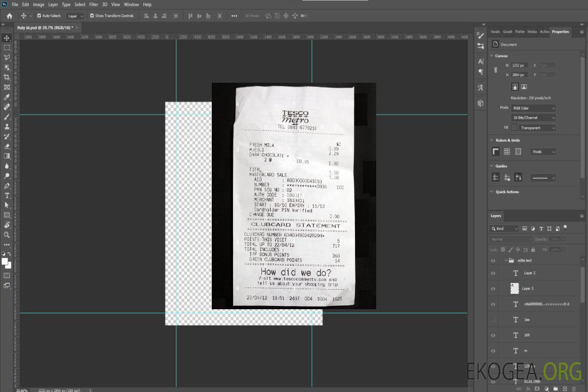588x392 pixels.
Task: Open the Paragraph panel icon
Action: point(480,72)
